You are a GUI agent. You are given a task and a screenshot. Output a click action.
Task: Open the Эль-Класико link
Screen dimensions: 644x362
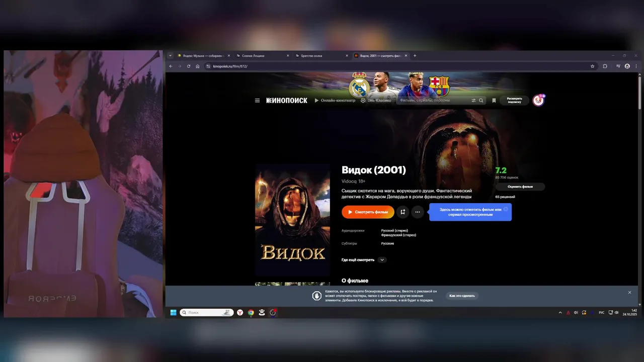click(x=375, y=101)
